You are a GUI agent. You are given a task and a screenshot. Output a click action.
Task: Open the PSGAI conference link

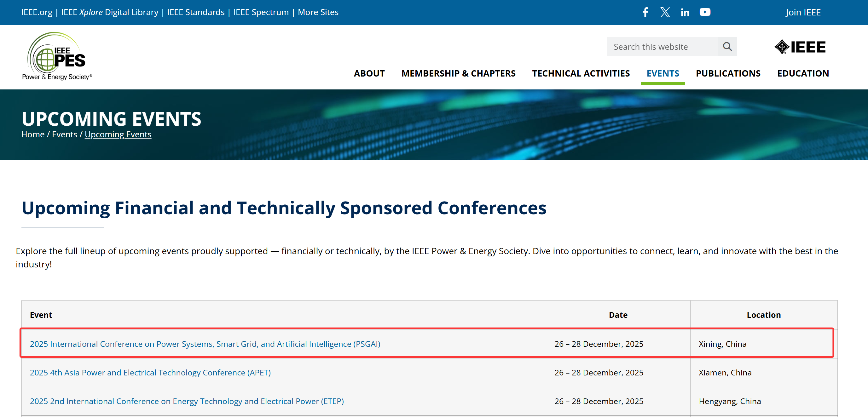pyautogui.click(x=205, y=344)
